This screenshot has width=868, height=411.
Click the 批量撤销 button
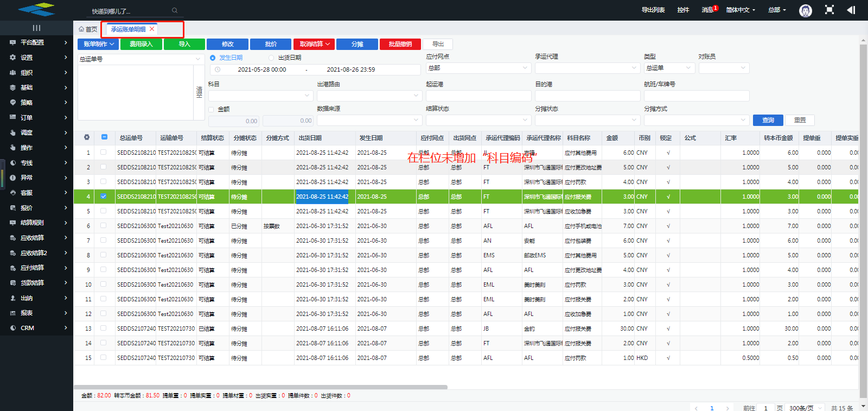tap(400, 44)
